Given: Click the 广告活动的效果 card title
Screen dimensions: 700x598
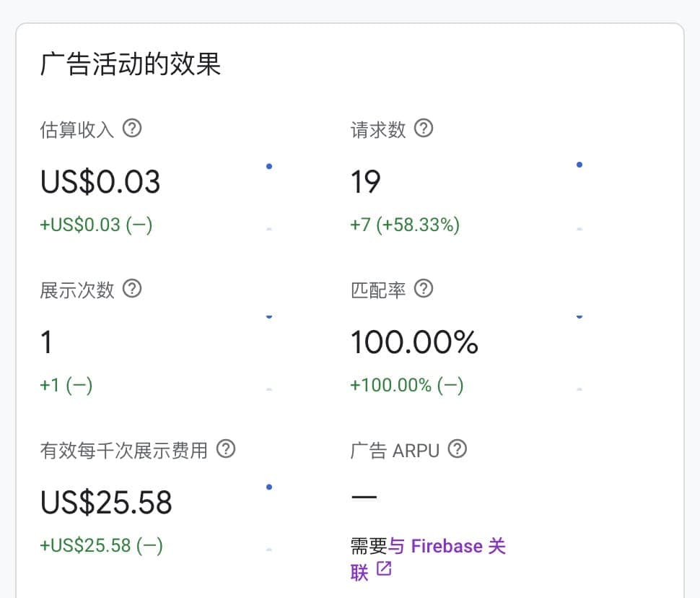Looking at the screenshot, I should [132, 64].
